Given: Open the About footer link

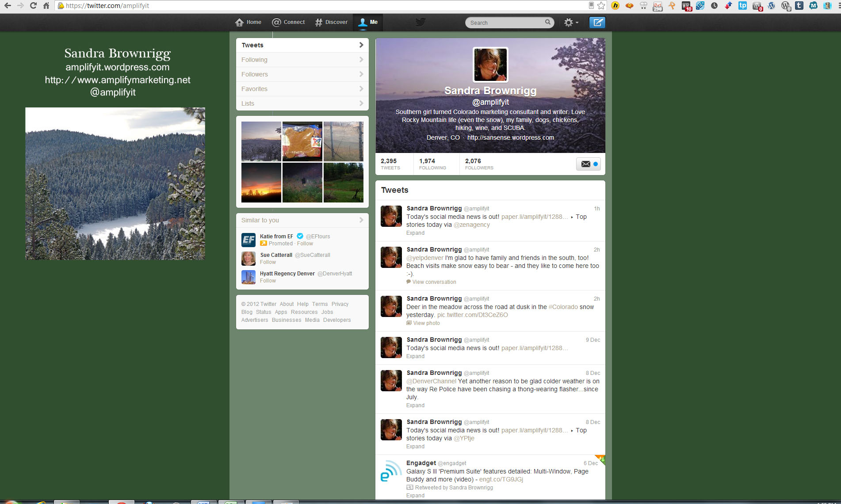Looking at the screenshot, I should point(287,304).
